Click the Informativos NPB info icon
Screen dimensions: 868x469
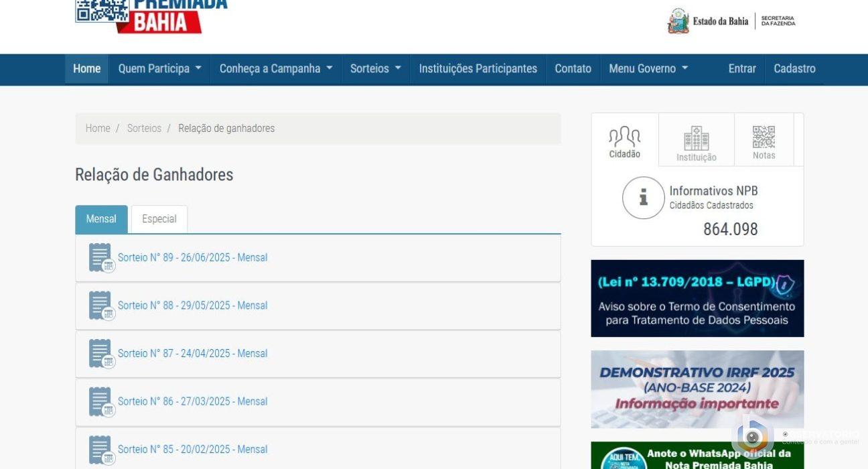click(x=643, y=198)
